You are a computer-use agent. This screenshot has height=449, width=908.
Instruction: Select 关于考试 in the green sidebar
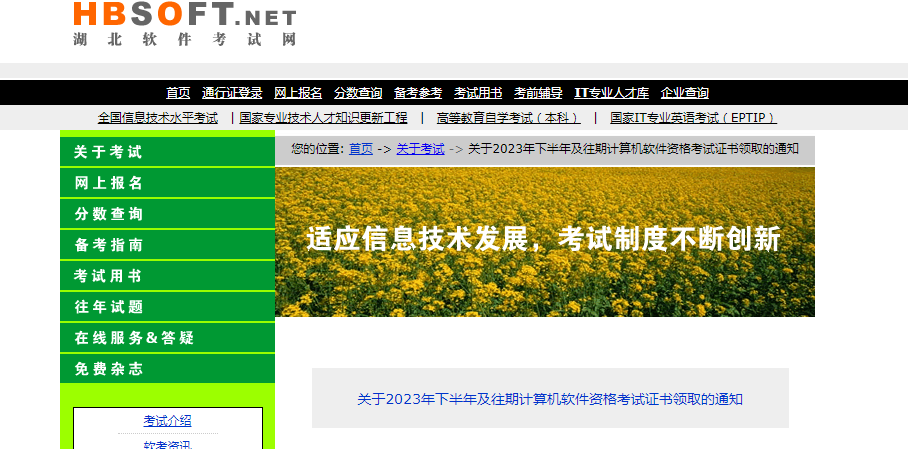(x=108, y=152)
